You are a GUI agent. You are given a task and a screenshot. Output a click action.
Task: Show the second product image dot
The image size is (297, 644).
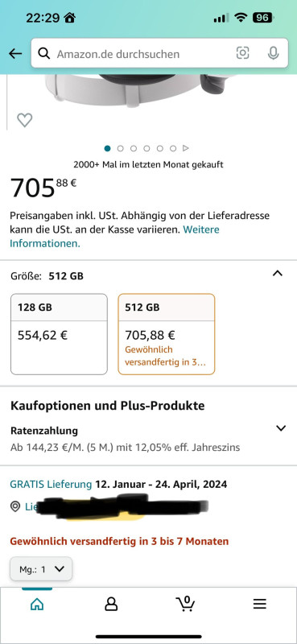click(121, 148)
